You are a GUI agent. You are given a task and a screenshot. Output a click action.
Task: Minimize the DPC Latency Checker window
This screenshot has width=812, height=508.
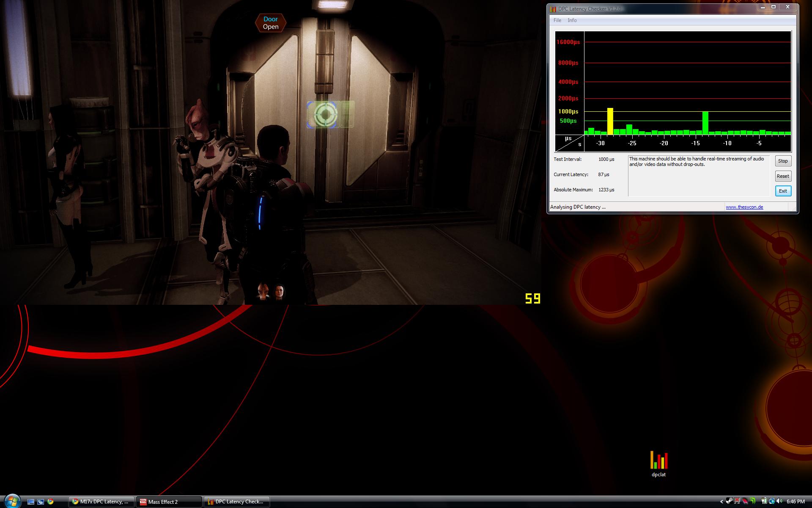[763, 7]
